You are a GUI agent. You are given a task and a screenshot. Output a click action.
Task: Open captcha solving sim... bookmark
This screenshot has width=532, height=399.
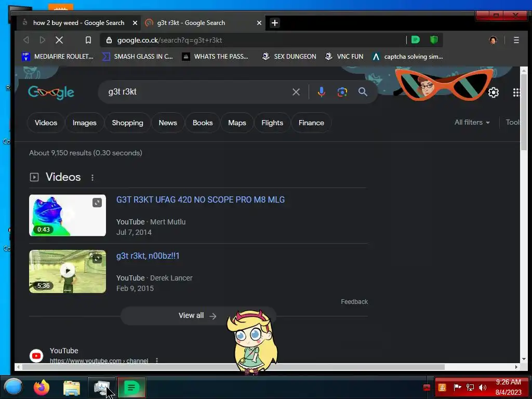[x=407, y=57]
